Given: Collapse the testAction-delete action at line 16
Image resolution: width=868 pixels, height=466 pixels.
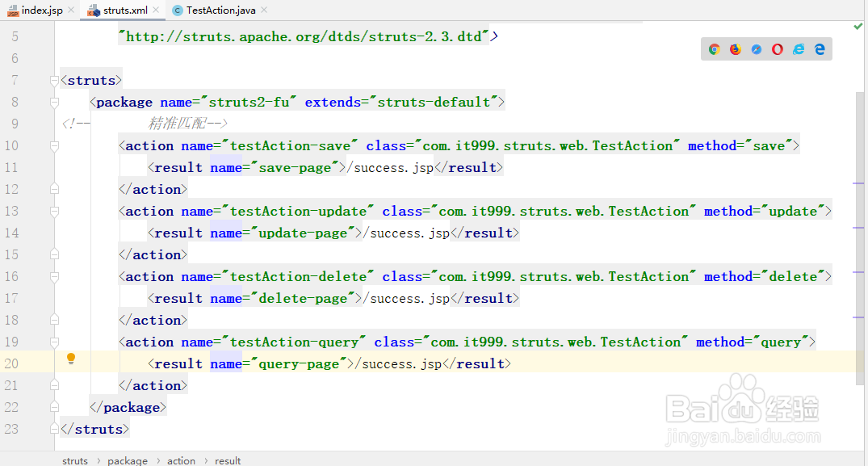Looking at the screenshot, I should [x=54, y=277].
